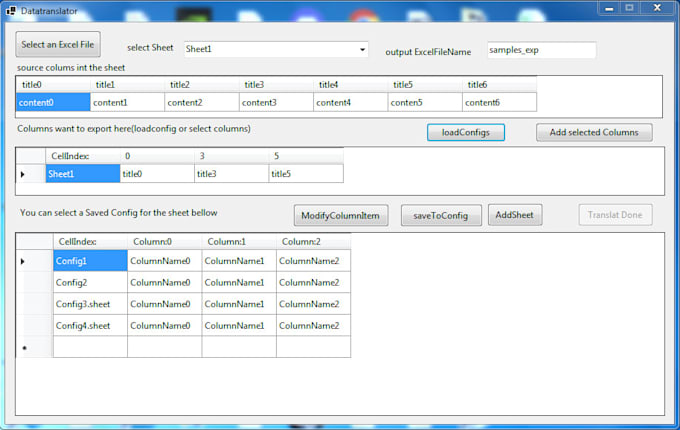Minimize the Datatranslator window
Screen dimensions: 680x430
point(609,8)
